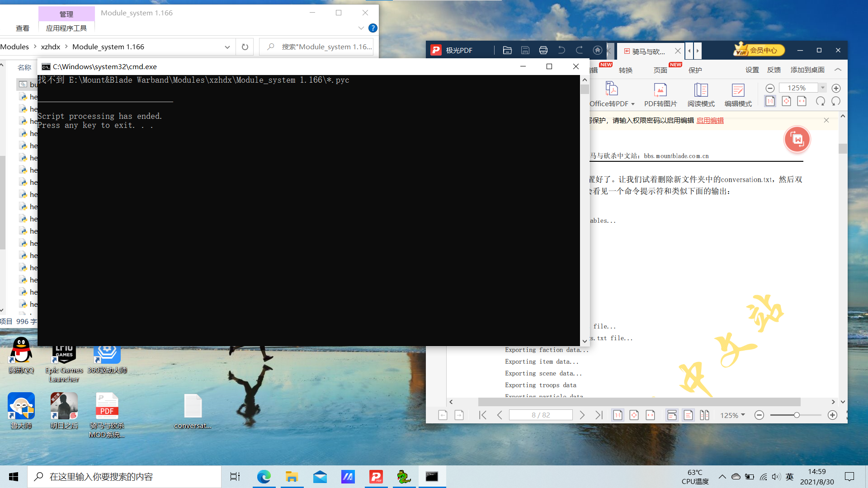Open Task View on taskbar
Screen dimensions: 868x488
pos(235,477)
